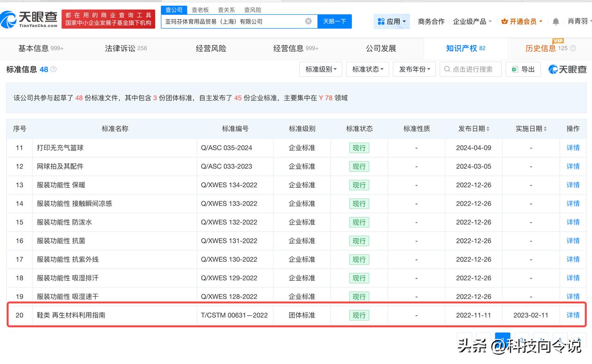592x364 pixels.
Task: Open user menu 肖青羽
Action: (580, 21)
